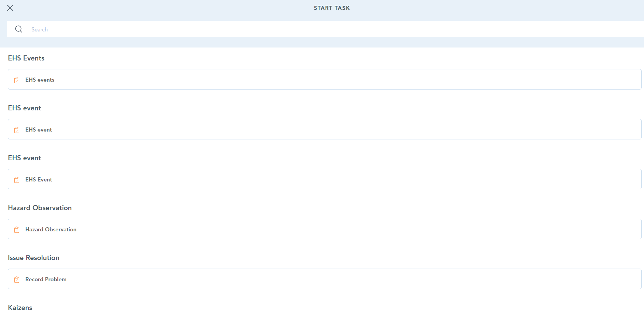This screenshot has width=644, height=312.
Task: Focus the Search input field
Action: [x=307, y=29]
